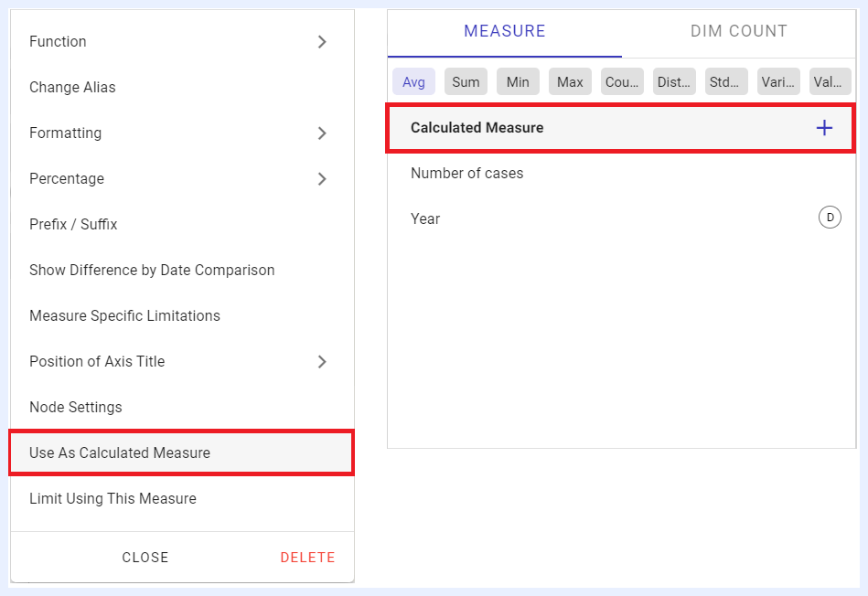The width and height of the screenshot is (868, 596).
Task: Click the CLOSE button
Action: (x=145, y=558)
